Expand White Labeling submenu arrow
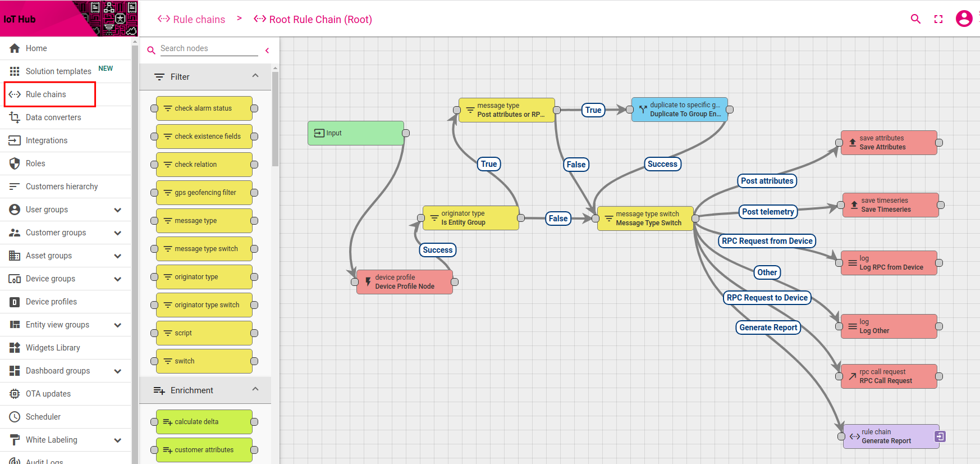This screenshot has width=980, height=464. [118, 440]
